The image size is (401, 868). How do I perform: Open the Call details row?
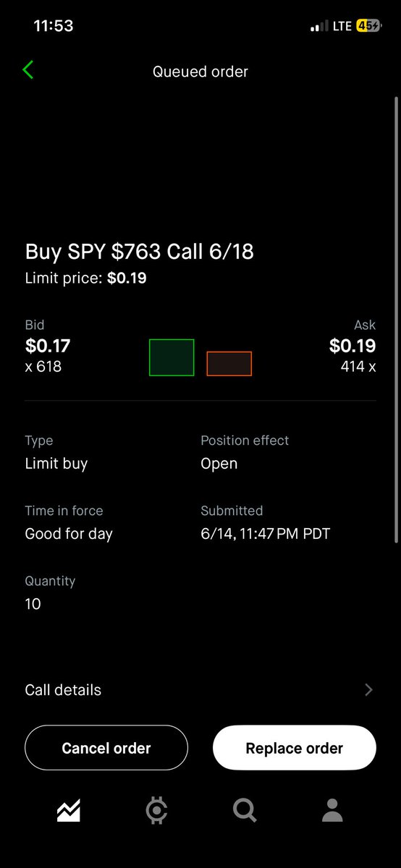click(x=200, y=690)
